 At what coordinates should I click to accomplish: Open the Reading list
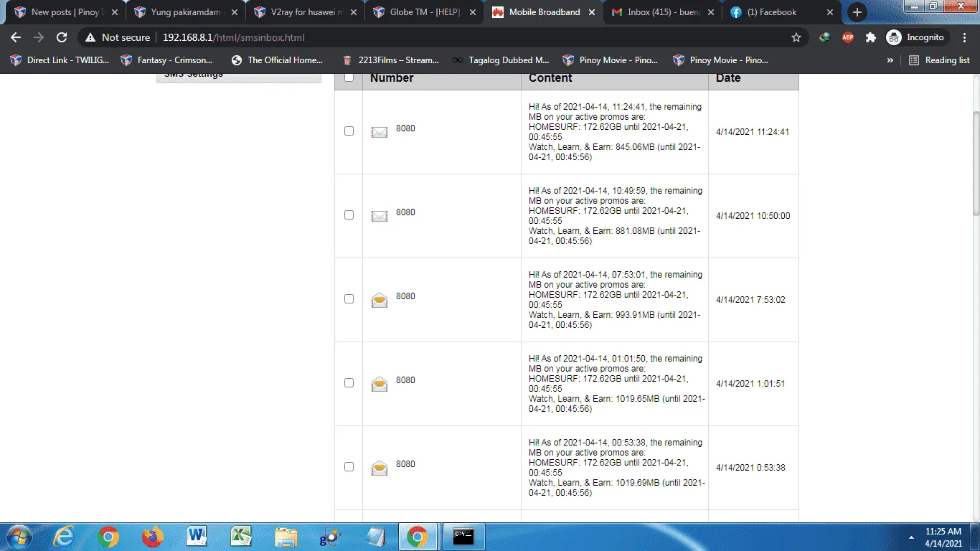pyautogui.click(x=939, y=60)
